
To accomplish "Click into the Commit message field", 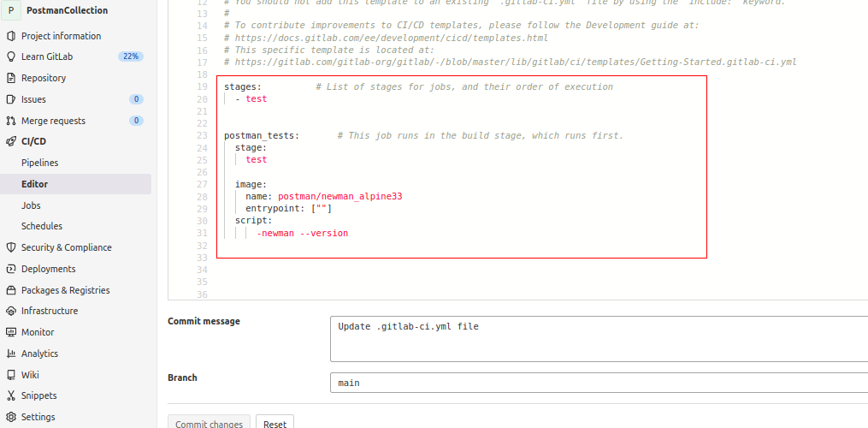I will (599, 339).
